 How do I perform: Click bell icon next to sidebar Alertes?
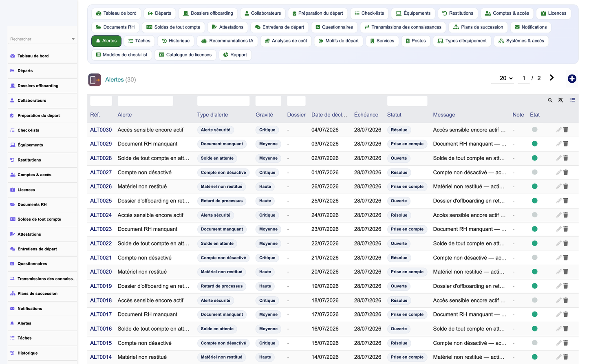click(x=12, y=323)
